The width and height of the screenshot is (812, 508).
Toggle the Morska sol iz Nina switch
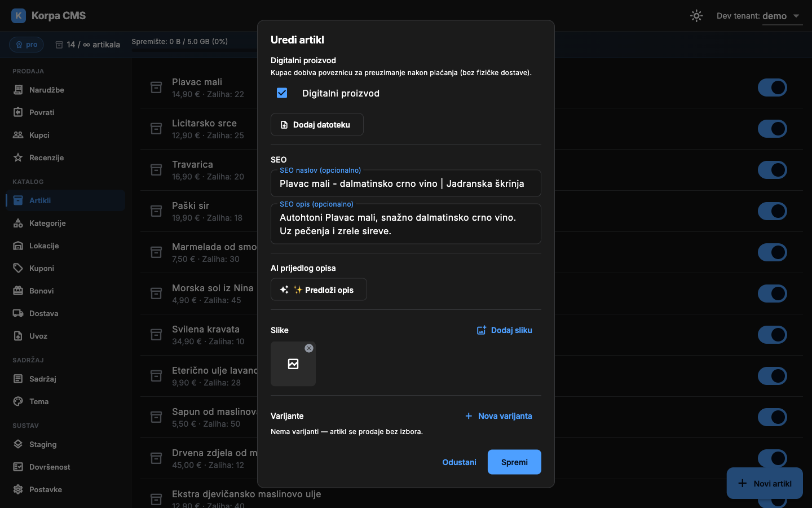point(773,294)
